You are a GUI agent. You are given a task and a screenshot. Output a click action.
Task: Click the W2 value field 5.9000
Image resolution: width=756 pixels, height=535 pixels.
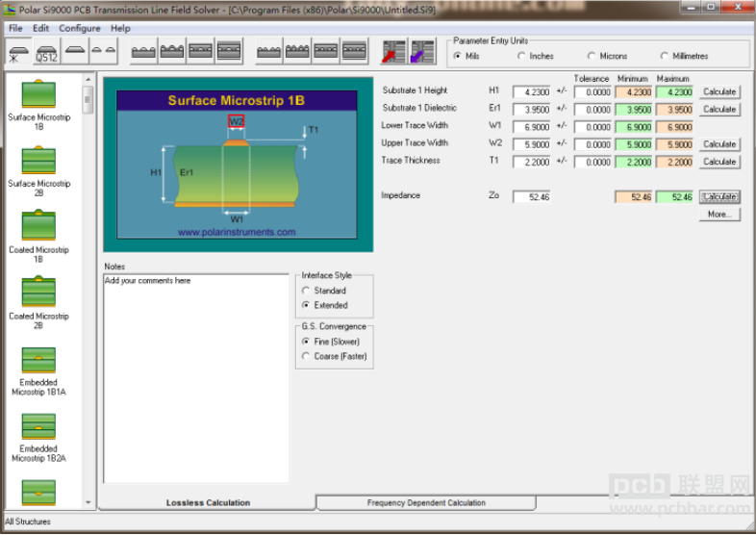(x=531, y=144)
